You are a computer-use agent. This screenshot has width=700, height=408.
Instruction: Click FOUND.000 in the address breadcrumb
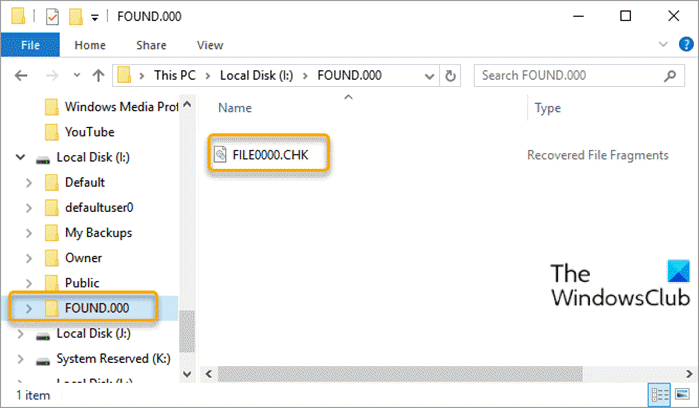(x=350, y=75)
